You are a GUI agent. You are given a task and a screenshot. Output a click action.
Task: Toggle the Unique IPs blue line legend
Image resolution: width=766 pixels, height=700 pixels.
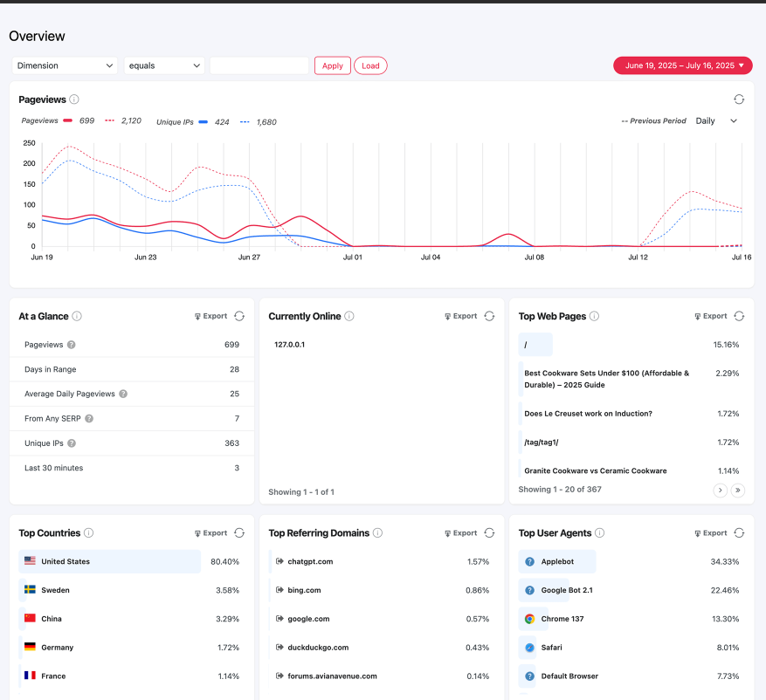tap(203, 121)
